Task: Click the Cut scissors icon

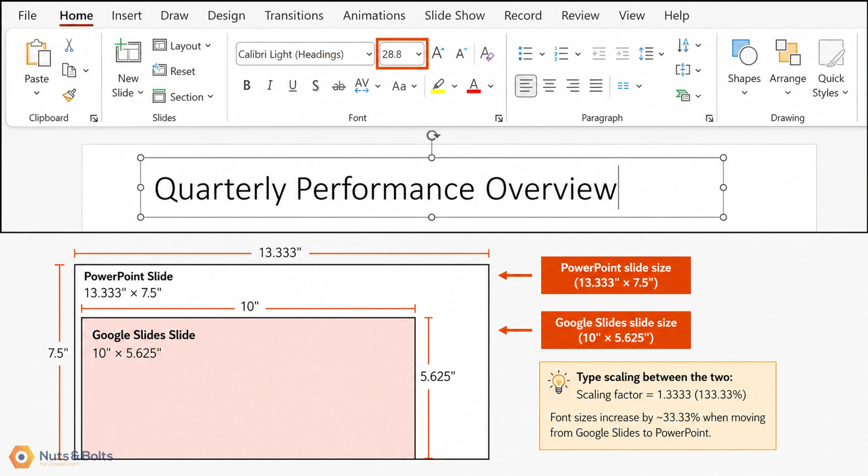Action: point(69,46)
